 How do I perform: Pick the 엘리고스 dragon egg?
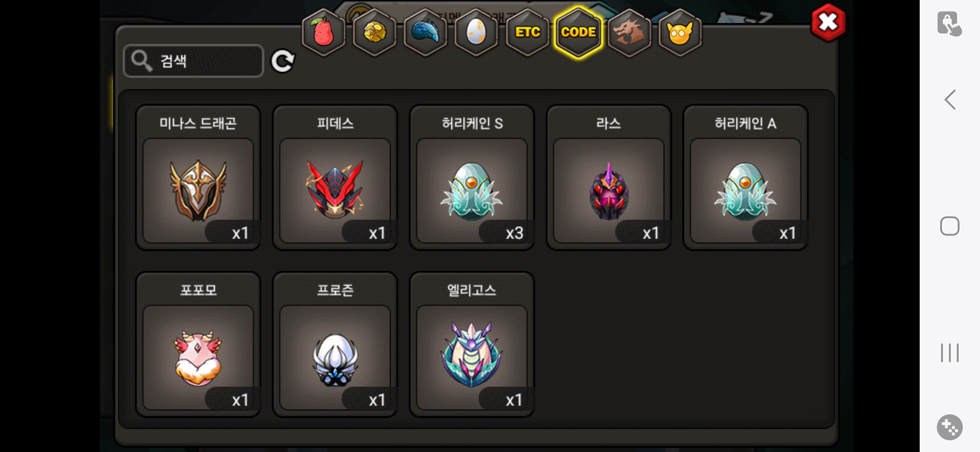coord(472,344)
